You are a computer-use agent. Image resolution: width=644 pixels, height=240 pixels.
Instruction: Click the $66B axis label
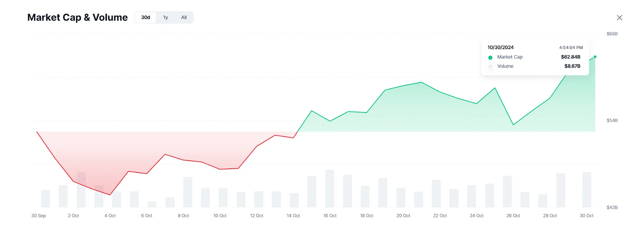[612, 34]
